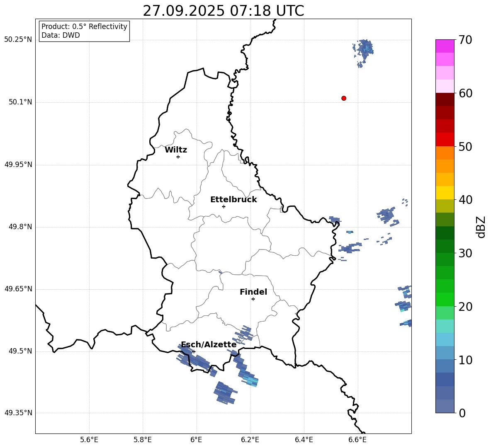Image resolution: width=491 pixels, height=448 pixels.
Task: Click the 49.8°N latitude label
Action: [21, 227]
